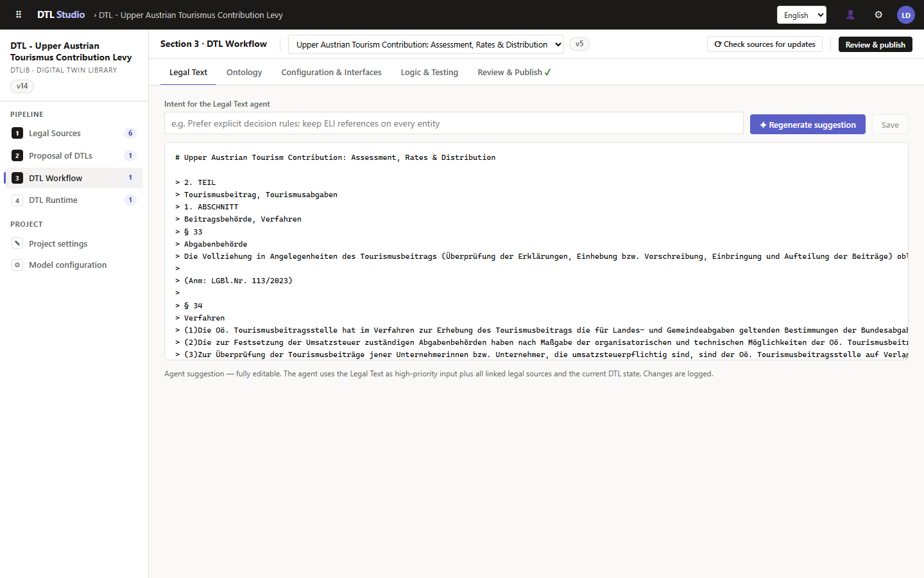The width and height of the screenshot is (924, 578).
Task: Click the Project settings pencil icon
Action: [x=17, y=243]
